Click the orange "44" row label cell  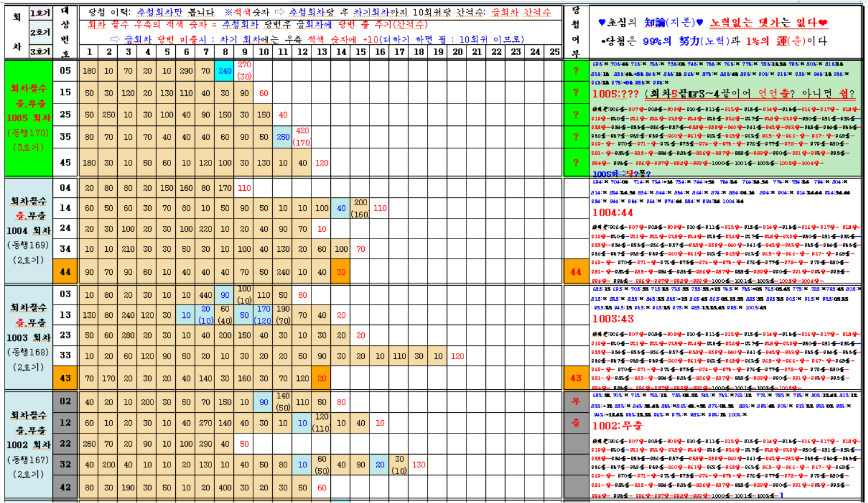coord(65,272)
